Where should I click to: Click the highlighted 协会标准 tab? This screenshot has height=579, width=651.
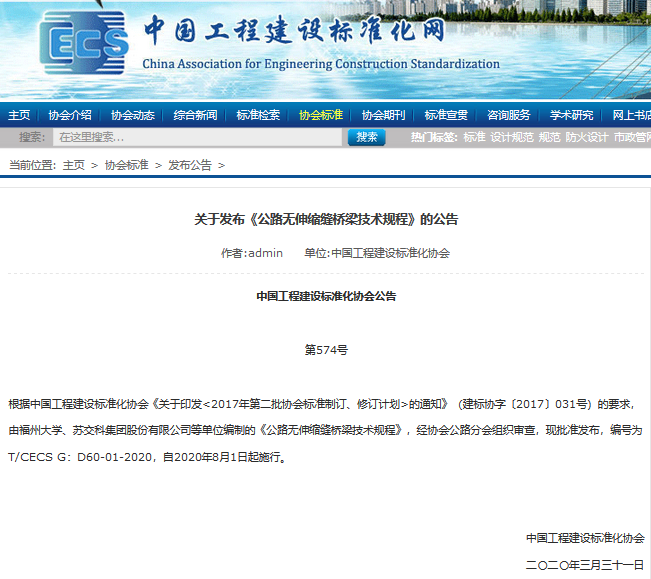(321, 115)
